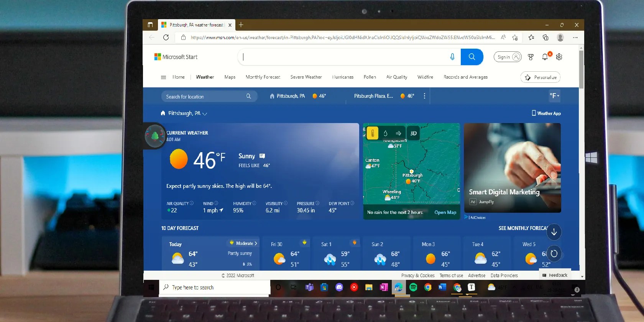The image size is (644, 322).
Task: Open the page settings gear
Action: [x=559, y=57]
